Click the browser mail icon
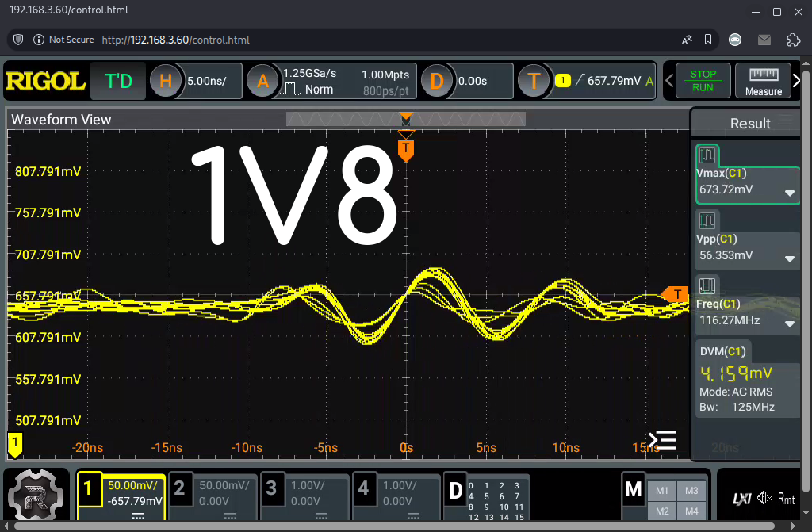This screenshot has width=812, height=532. click(x=764, y=40)
